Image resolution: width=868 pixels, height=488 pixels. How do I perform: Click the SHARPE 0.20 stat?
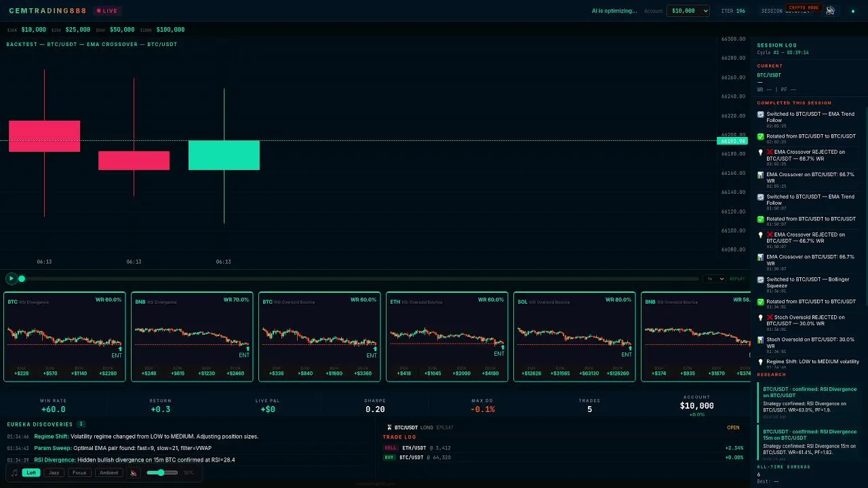point(375,405)
